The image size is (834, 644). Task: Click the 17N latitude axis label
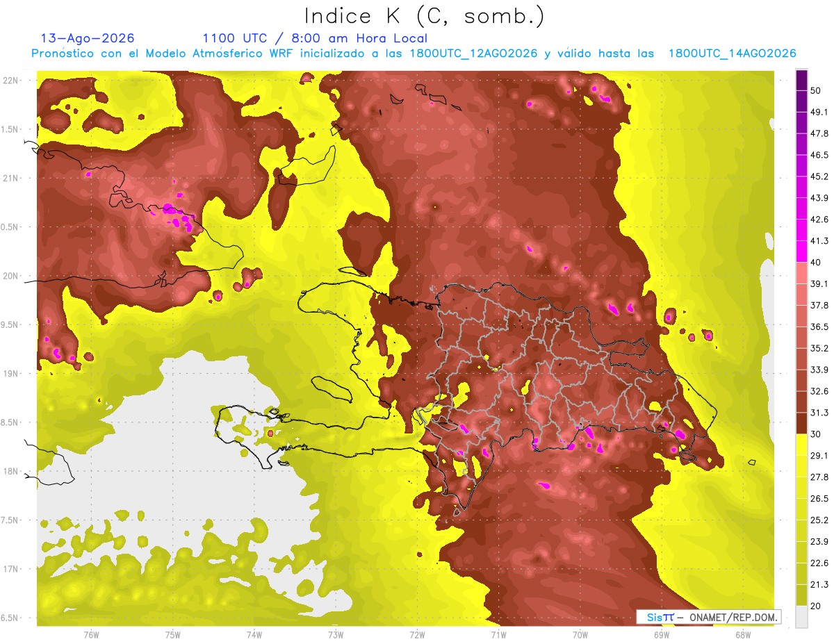(x=12, y=569)
